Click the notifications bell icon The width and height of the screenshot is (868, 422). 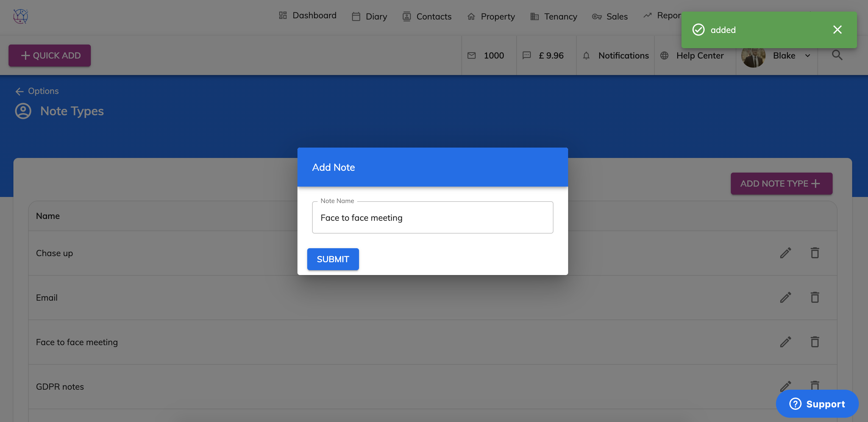[x=586, y=55]
